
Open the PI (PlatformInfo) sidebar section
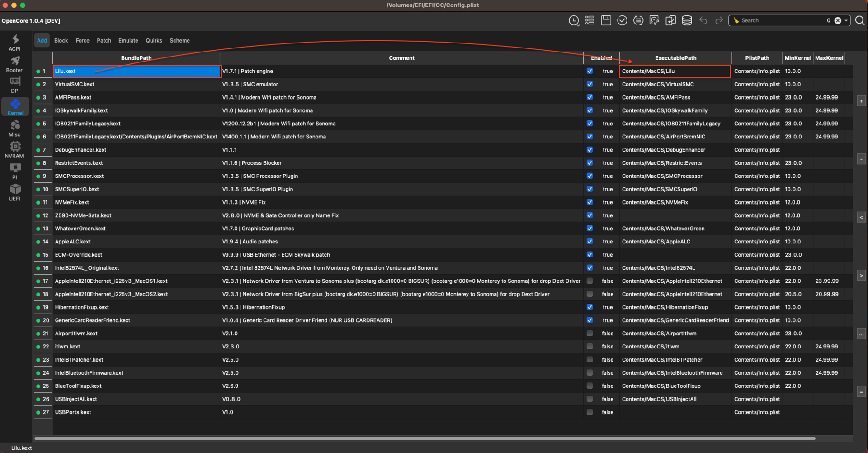[14, 171]
